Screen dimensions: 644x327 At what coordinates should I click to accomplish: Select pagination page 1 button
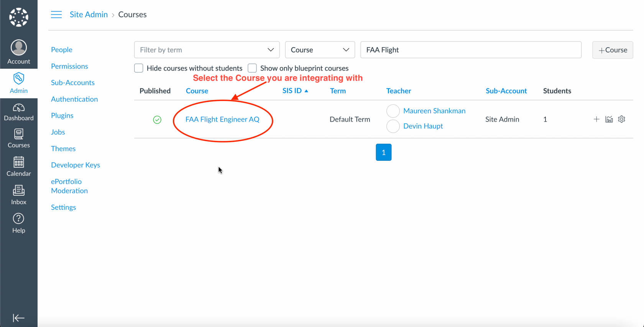384,152
